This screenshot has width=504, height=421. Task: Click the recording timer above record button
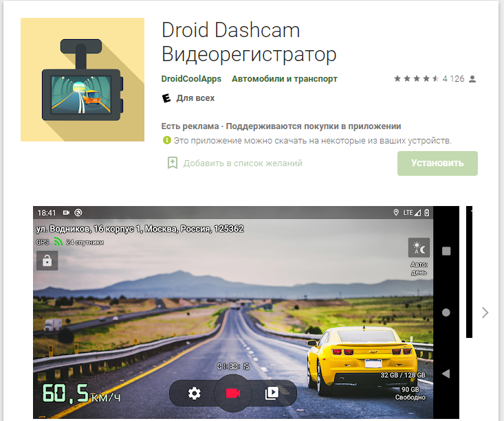pos(232,367)
